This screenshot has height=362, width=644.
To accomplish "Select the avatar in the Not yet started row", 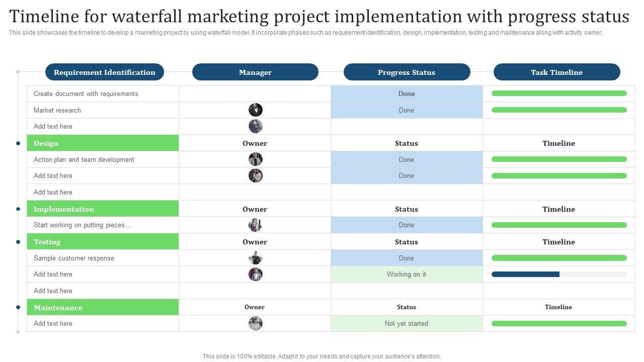I will coord(256,323).
